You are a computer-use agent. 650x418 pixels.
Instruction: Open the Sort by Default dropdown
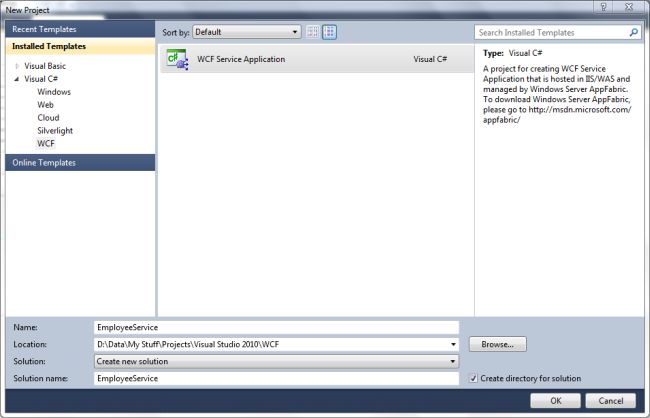247,32
